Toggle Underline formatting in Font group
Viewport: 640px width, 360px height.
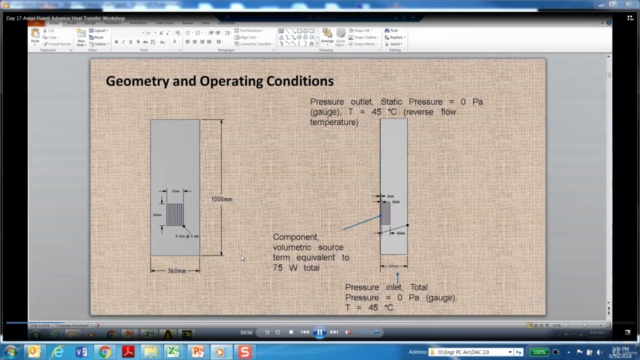131,42
